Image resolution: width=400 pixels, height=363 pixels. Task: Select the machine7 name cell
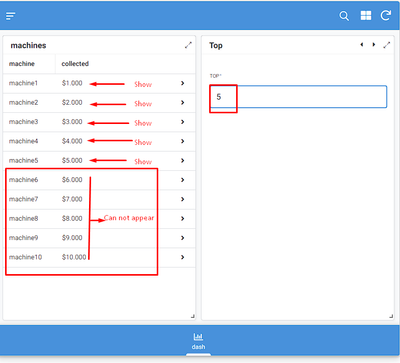23,199
